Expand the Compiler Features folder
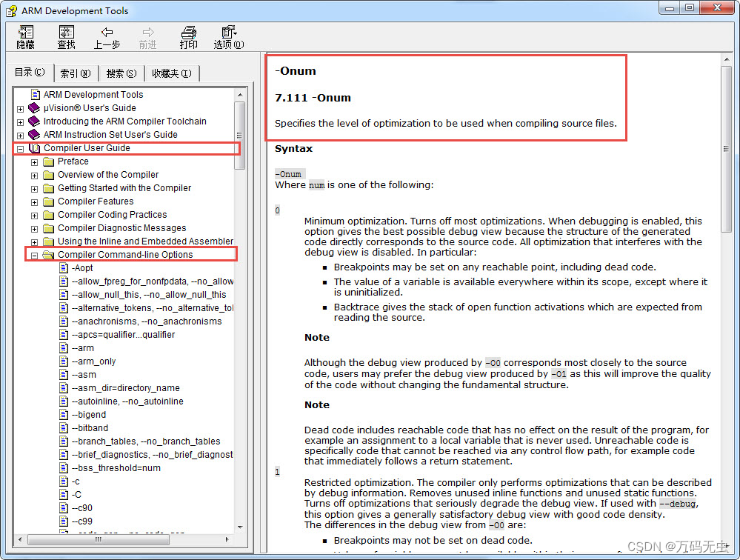 point(35,202)
